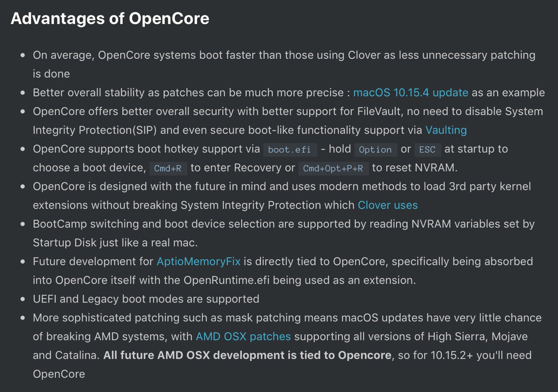Screen dimensions: 558x392
Task: Click the Cmd+R shortcut code snippet
Action: click(x=168, y=168)
